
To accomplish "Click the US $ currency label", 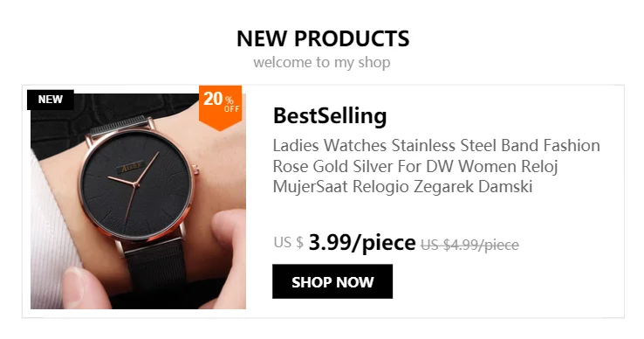I will pyautogui.click(x=288, y=242).
